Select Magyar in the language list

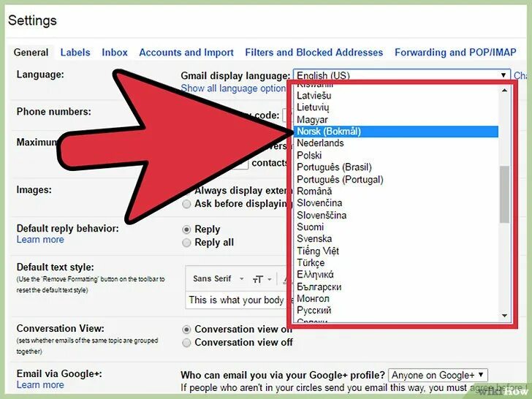pos(395,119)
